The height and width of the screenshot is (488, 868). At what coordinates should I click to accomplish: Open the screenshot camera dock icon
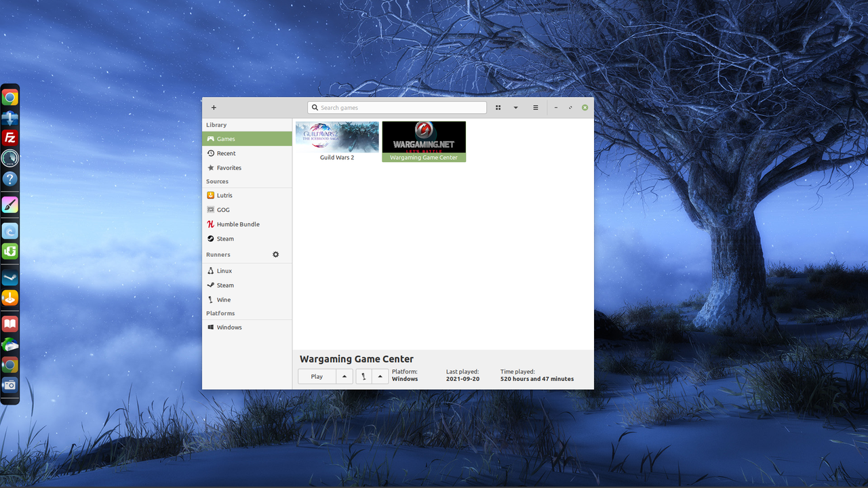tap(10, 385)
